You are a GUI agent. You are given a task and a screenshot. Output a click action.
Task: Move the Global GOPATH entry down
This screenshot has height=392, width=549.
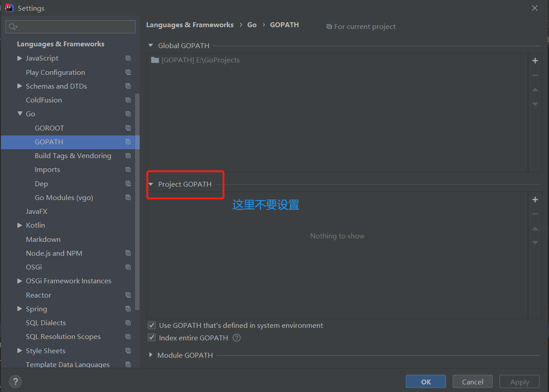[x=535, y=104]
